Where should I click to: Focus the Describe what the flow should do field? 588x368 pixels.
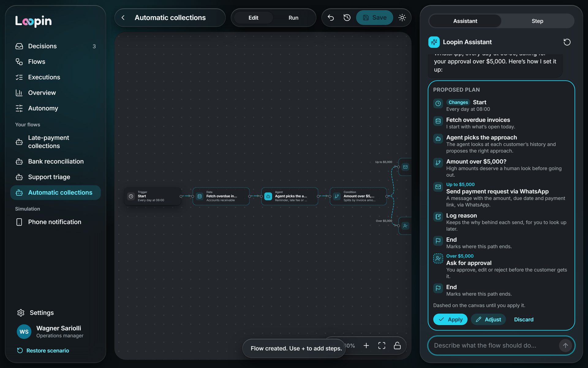point(495,345)
